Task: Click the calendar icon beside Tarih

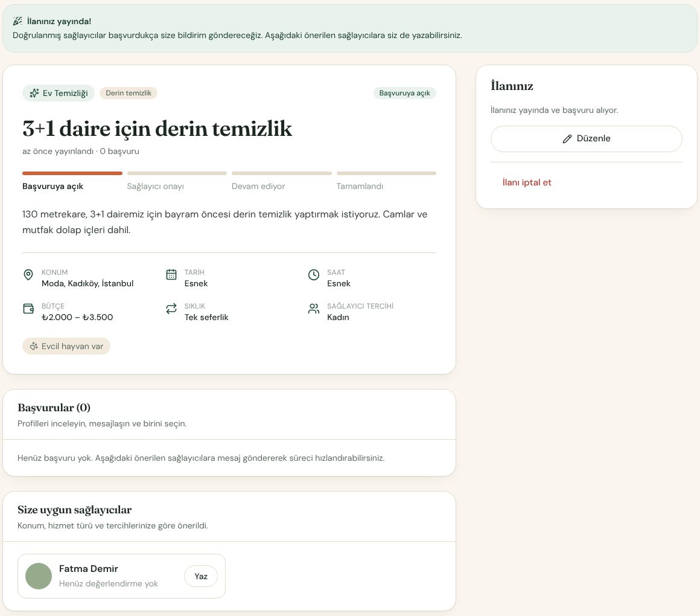Action: [171, 275]
